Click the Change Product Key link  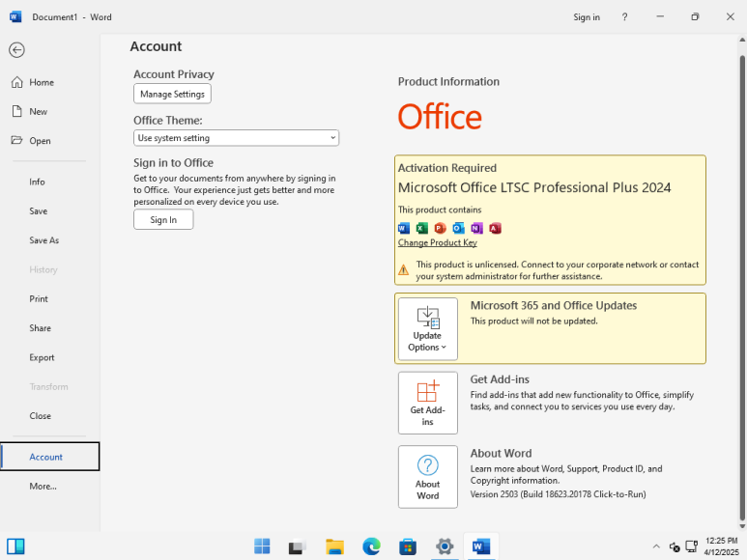click(x=438, y=242)
